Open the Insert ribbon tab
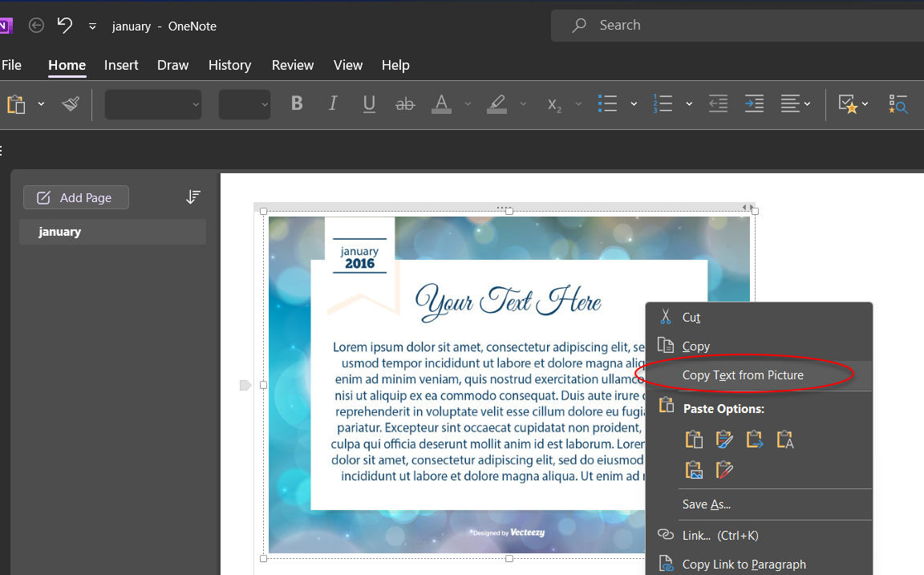Image resolution: width=924 pixels, height=575 pixels. coord(121,66)
